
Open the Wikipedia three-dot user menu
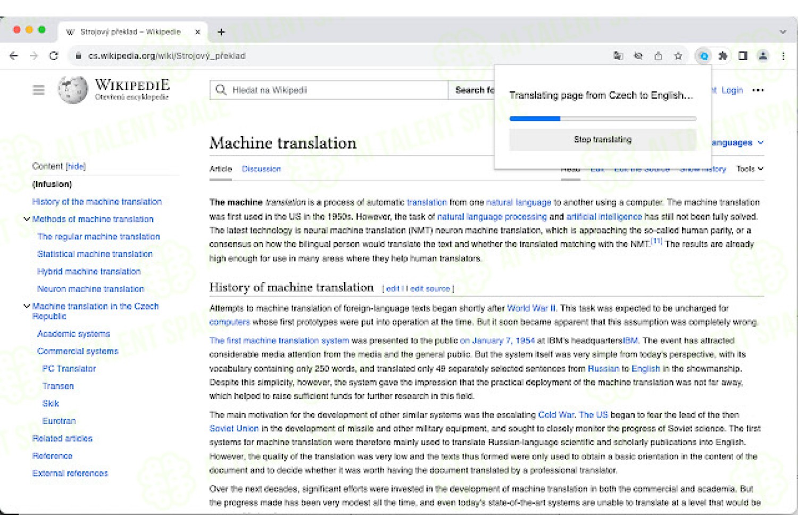coord(758,90)
